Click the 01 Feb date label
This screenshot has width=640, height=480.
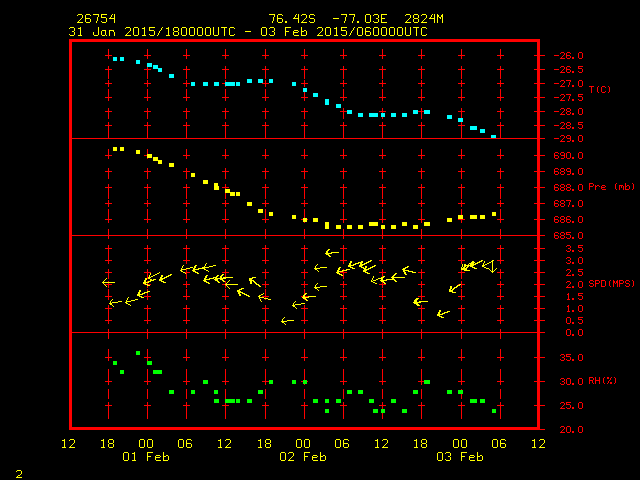146,457
